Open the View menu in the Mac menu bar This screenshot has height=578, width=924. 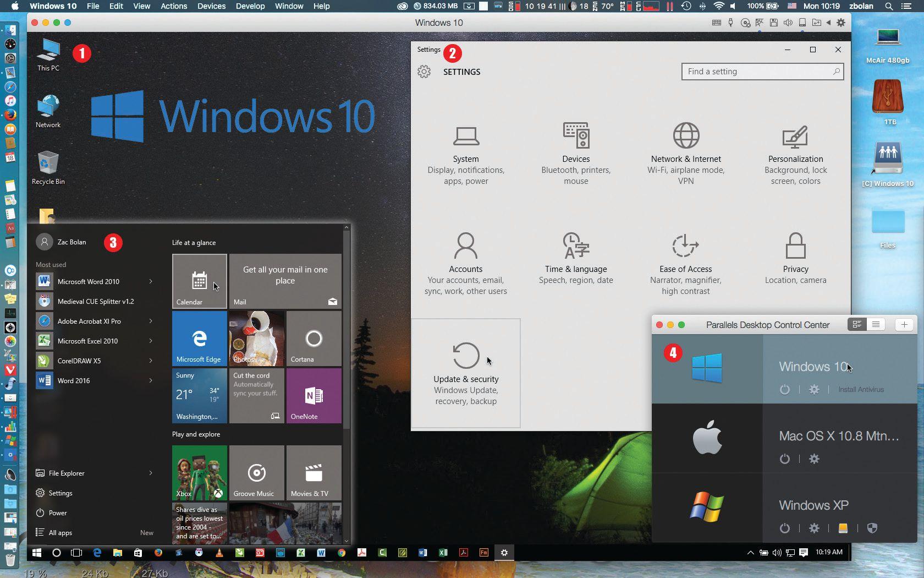tap(141, 6)
